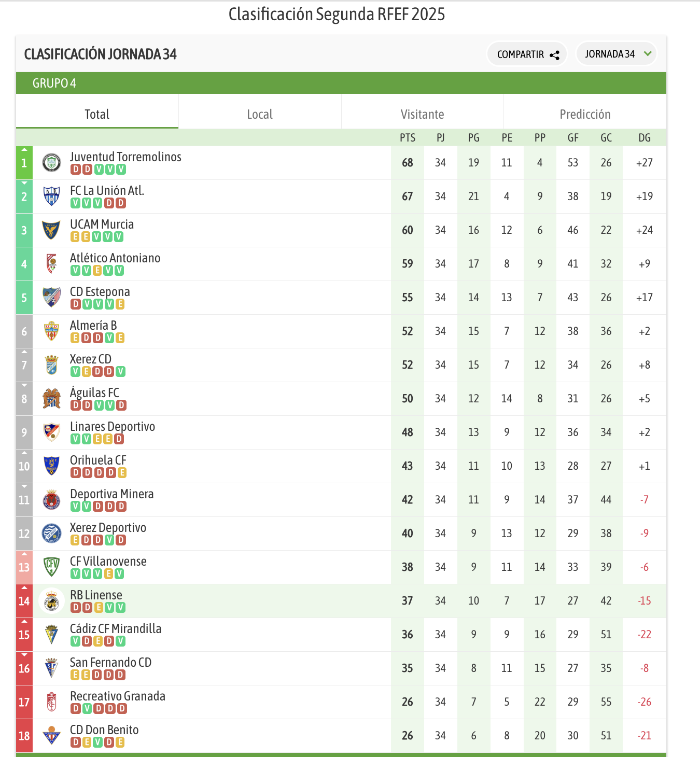The width and height of the screenshot is (700, 757).
Task: Click the UCAM Murcia team crest
Action: point(51,230)
